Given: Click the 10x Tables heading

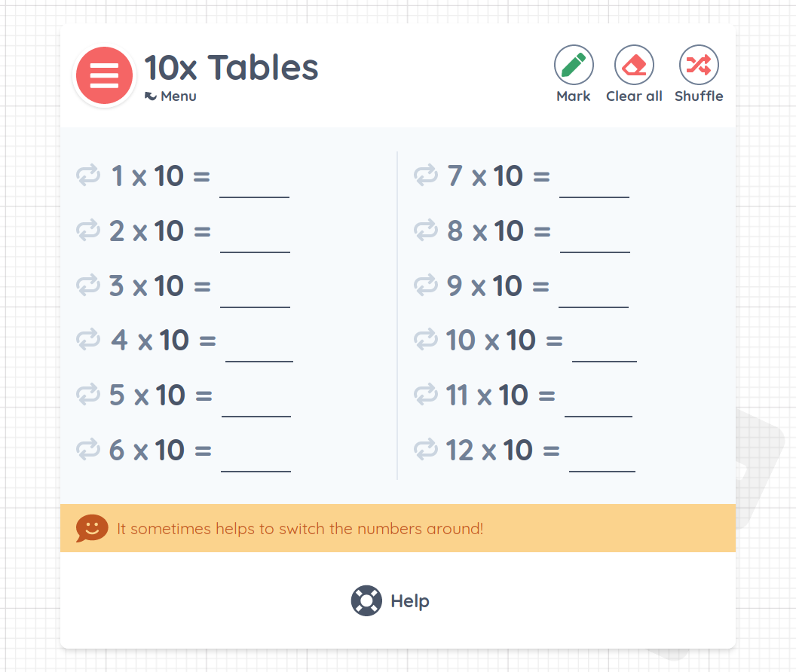Looking at the screenshot, I should pos(231,68).
